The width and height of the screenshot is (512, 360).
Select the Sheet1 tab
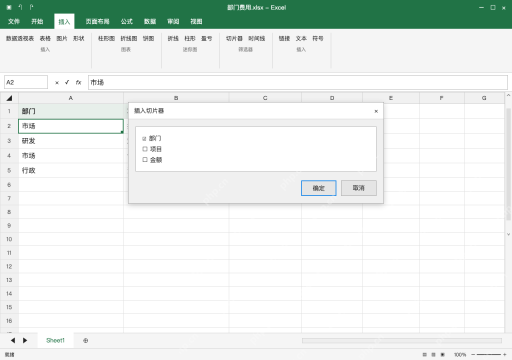pos(55,340)
